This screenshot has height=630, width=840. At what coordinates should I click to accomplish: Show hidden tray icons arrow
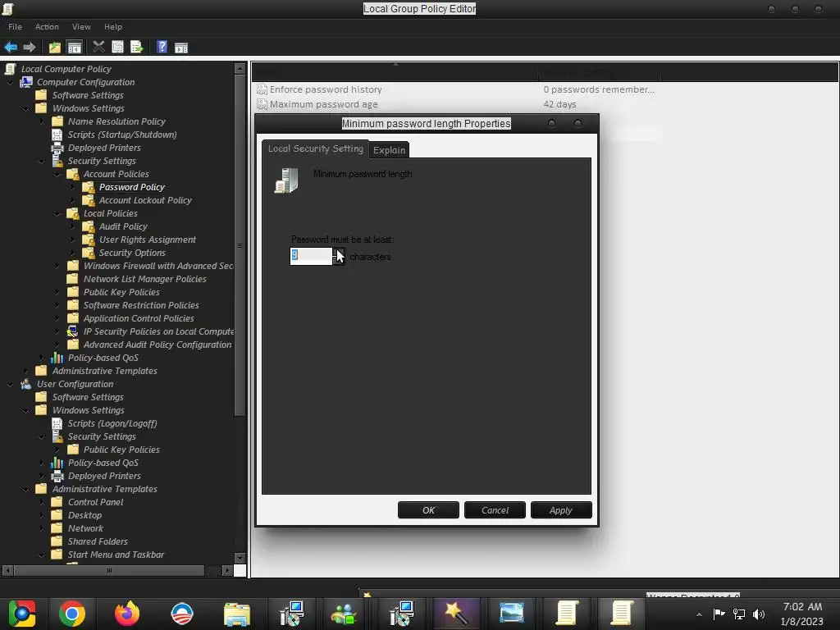pyautogui.click(x=699, y=614)
